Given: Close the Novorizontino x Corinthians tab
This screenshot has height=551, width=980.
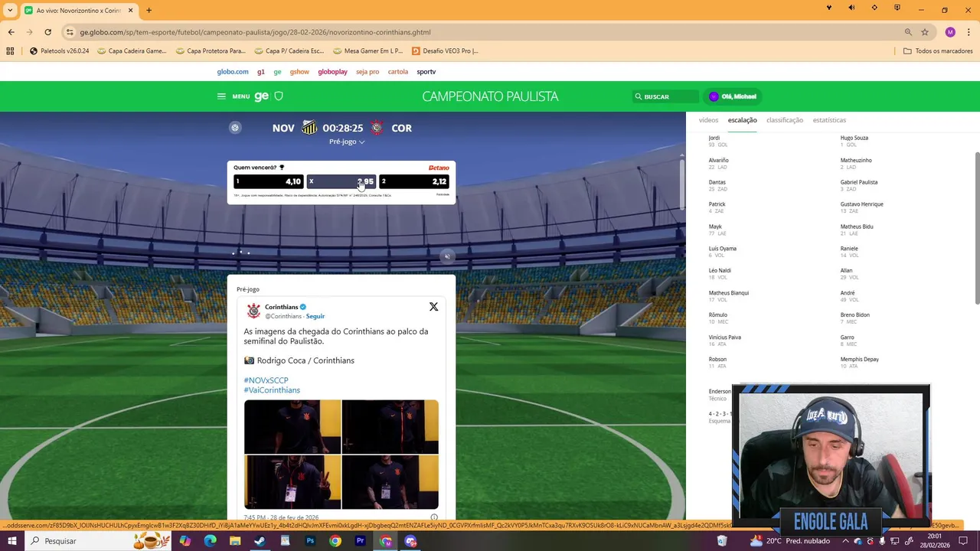Looking at the screenshot, I should point(130,10).
